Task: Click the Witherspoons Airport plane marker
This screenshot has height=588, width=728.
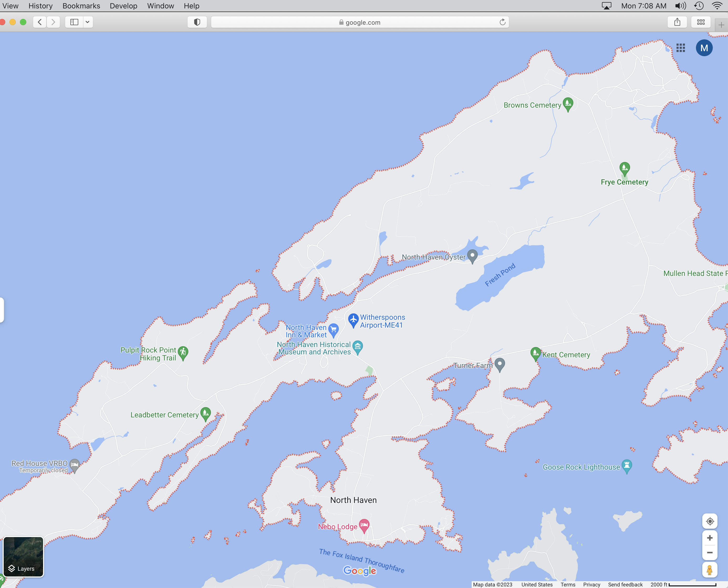Action: click(353, 319)
